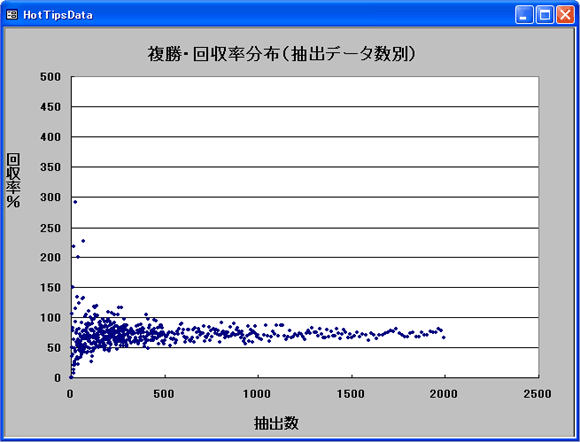
Task: Click the data point near 150% at the left edge
Action: (72, 287)
